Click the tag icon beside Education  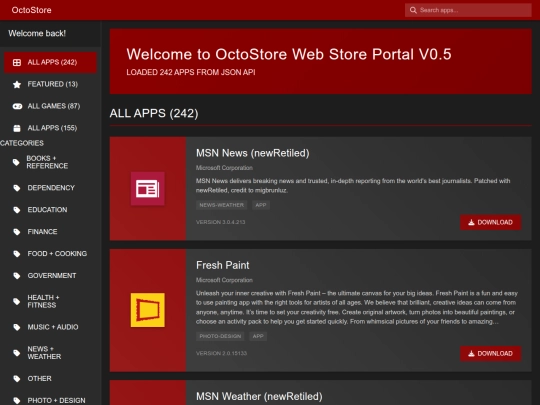pos(17,210)
